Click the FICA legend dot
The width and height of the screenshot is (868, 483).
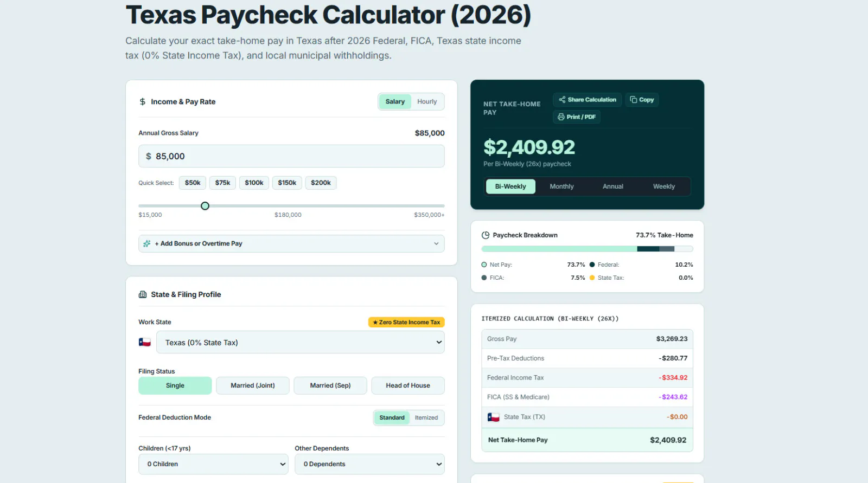(x=484, y=278)
